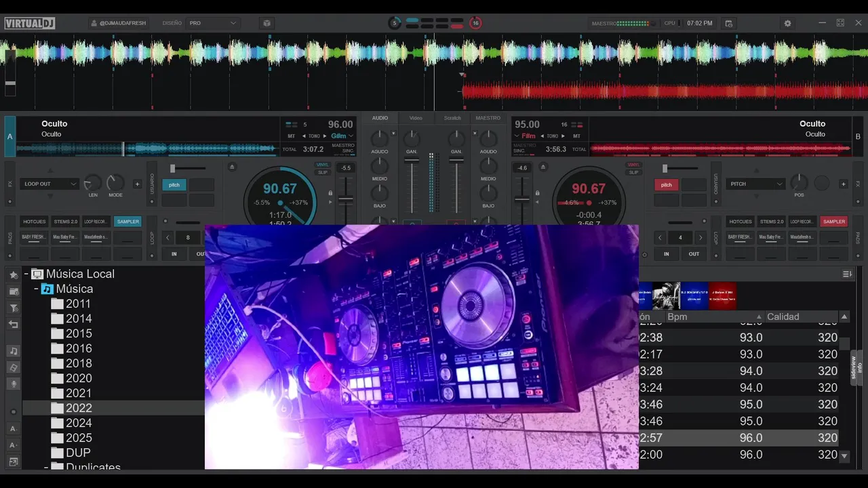Open the @DJMAUDAFRESH account profile

tap(118, 23)
